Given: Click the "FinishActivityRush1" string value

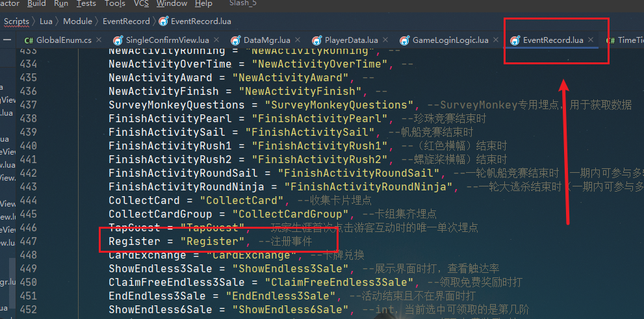Looking at the screenshot, I should (x=320, y=146).
